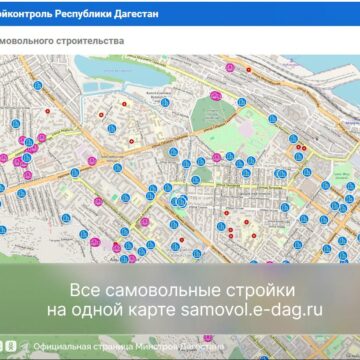Open the Odnoklassniki icon in the footer

click(x=12, y=346)
